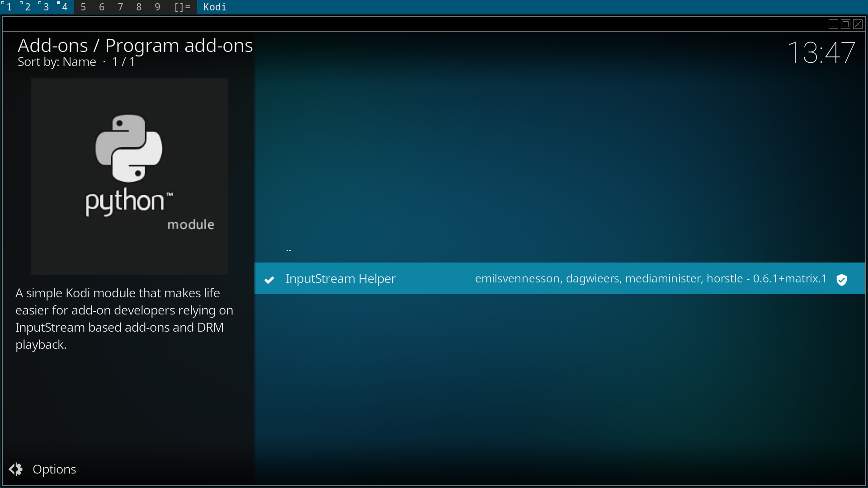This screenshot has width=868, height=488.
Task: Click the []= tiling layout indicator
Action: tap(182, 7)
